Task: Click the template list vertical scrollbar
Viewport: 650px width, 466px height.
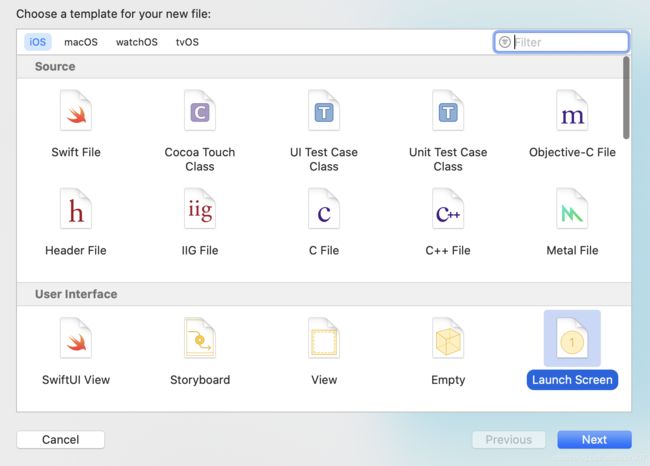Action: (x=626, y=98)
